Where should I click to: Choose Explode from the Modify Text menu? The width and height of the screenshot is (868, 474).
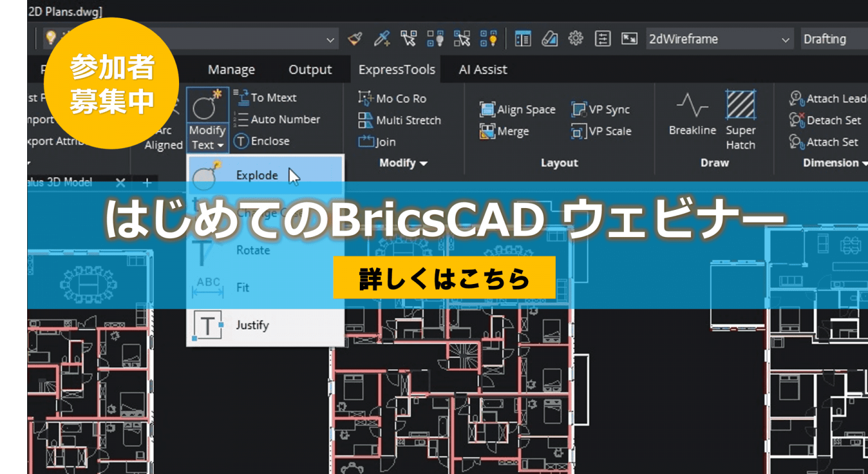265,175
